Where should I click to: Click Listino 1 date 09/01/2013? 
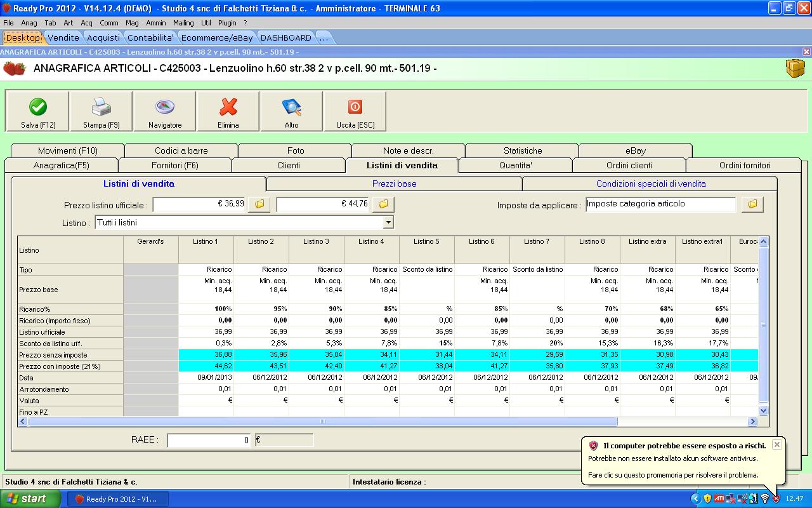[206, 377]
